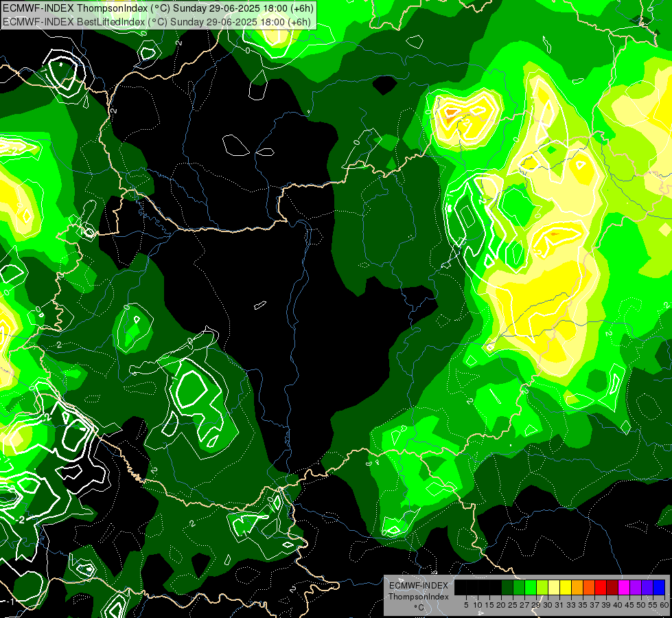Select the yellow 31–33 legend swatch
This screenshot has width=672, height=618.
point(566,587)
